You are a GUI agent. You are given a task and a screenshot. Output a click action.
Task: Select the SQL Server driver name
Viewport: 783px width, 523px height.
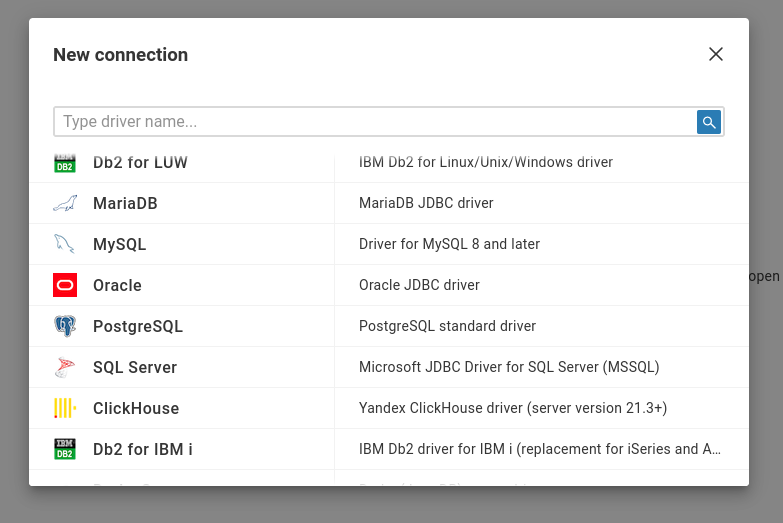135,367
